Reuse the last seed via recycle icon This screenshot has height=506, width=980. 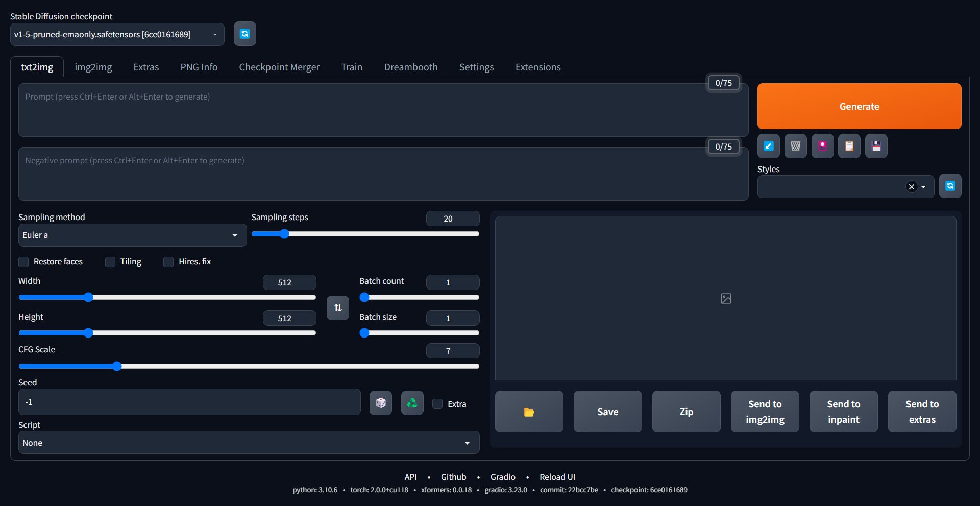coord(412,403)
